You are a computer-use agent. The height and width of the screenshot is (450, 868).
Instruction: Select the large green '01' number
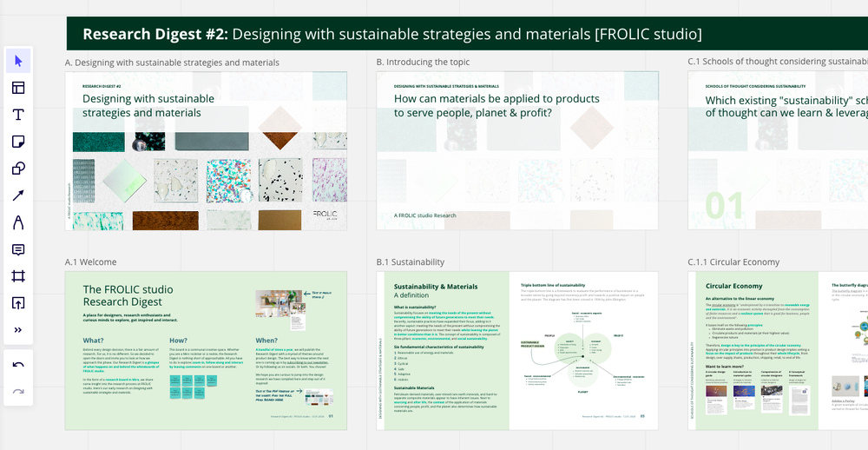click(x=725, y=206)
